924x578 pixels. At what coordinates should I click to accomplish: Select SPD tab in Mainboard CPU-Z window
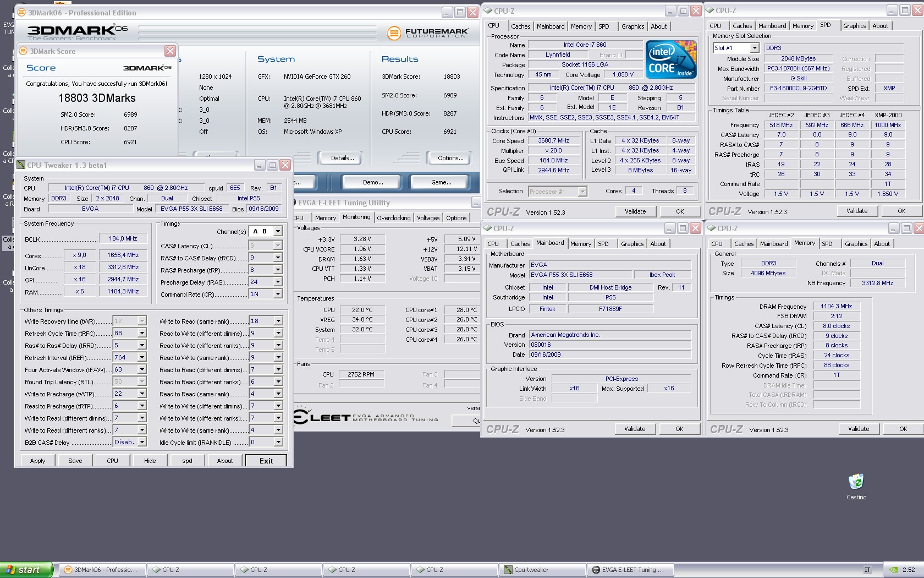click(x=603, y=244)
